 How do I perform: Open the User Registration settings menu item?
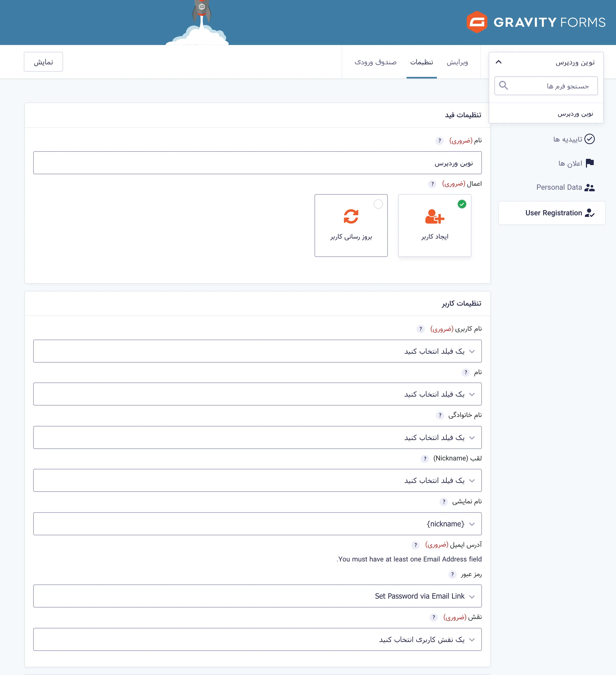pos(552,213)
